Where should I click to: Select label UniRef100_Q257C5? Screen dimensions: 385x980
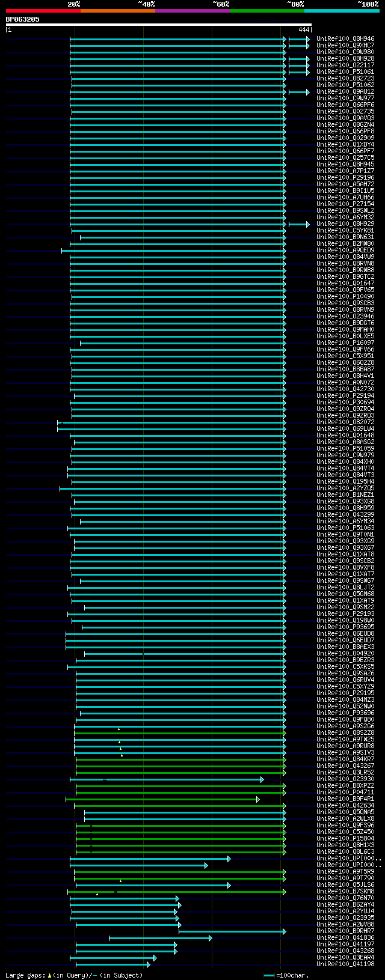(345, 158)
